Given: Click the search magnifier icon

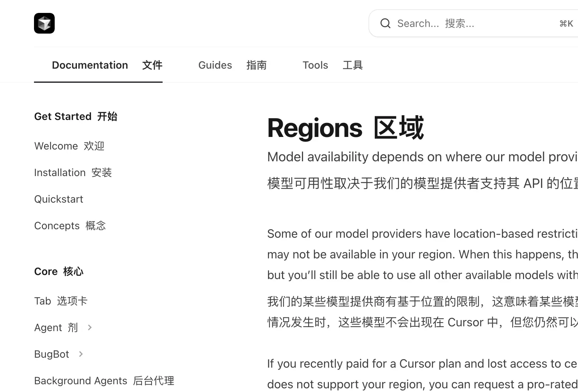Looking at the screenshot, I should pos(385,23).
